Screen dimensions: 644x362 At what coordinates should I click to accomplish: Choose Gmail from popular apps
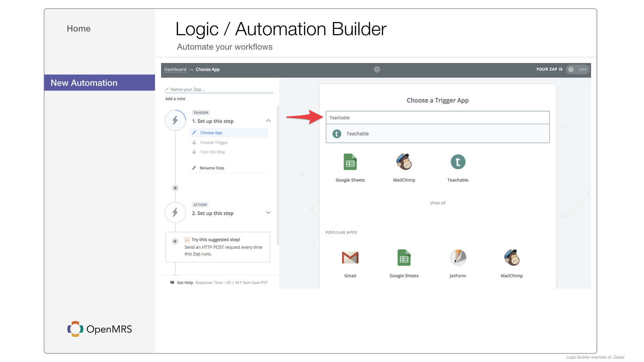coord(350,264)
